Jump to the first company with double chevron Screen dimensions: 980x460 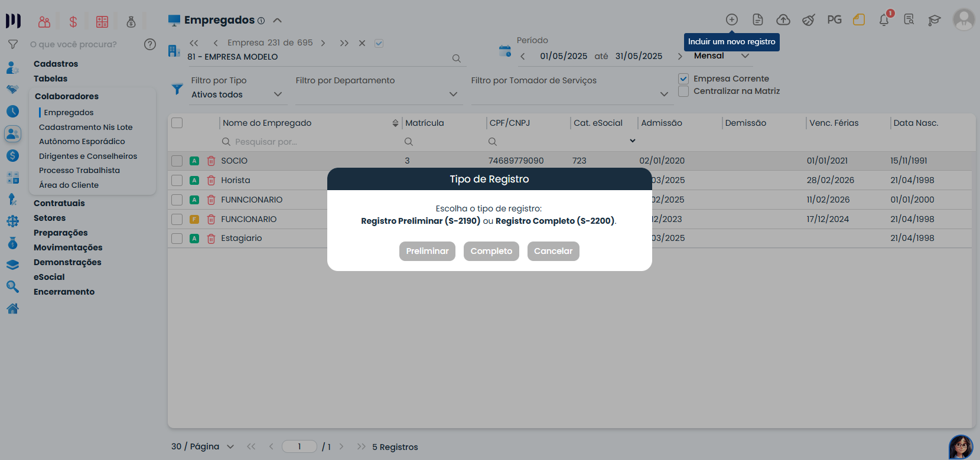point(194,43)
